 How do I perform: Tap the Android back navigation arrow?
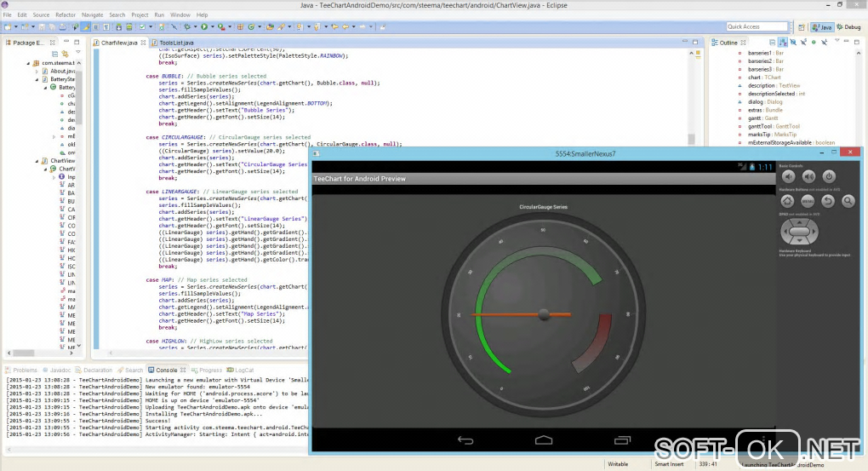pyautogui.click(x=465, y=439)
